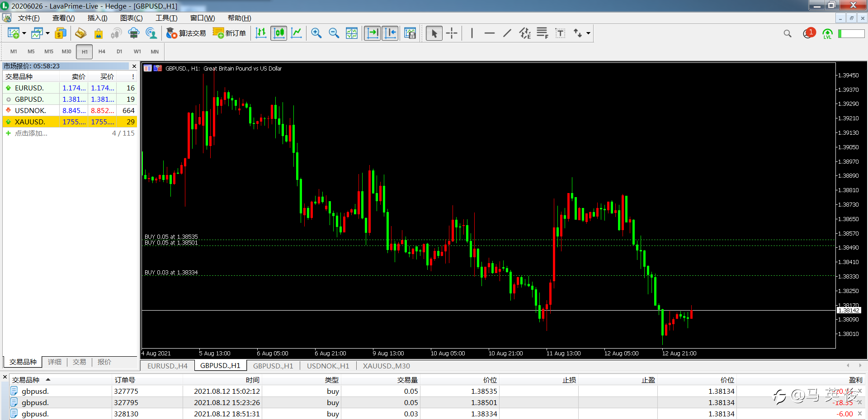Click the 新订单 new order button
This screenshot has width=868, height=420.
230,33
